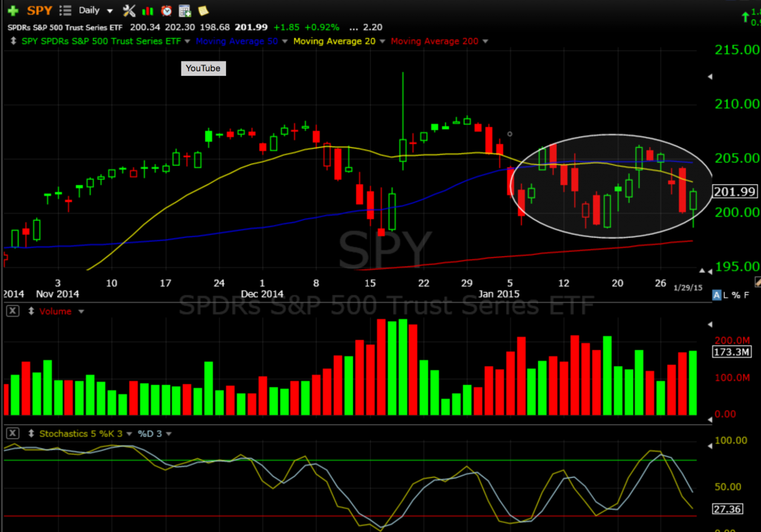Expand the Volume indicator dropdown arrow
The height and width of the screenshot is (532, 761).
pos(81,311)
